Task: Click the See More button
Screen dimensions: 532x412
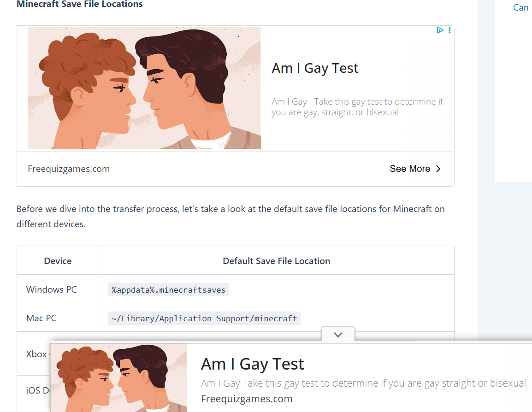Action: 410,169
